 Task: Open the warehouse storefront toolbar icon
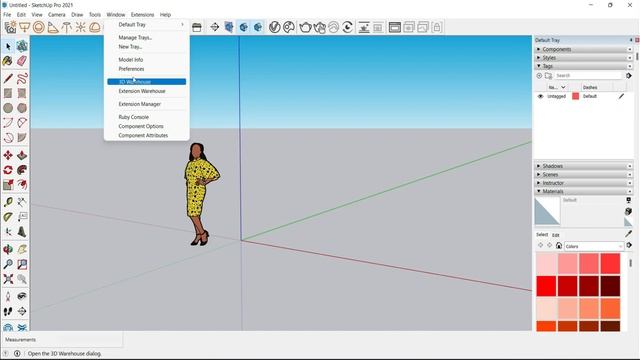[x=197, y=27]
